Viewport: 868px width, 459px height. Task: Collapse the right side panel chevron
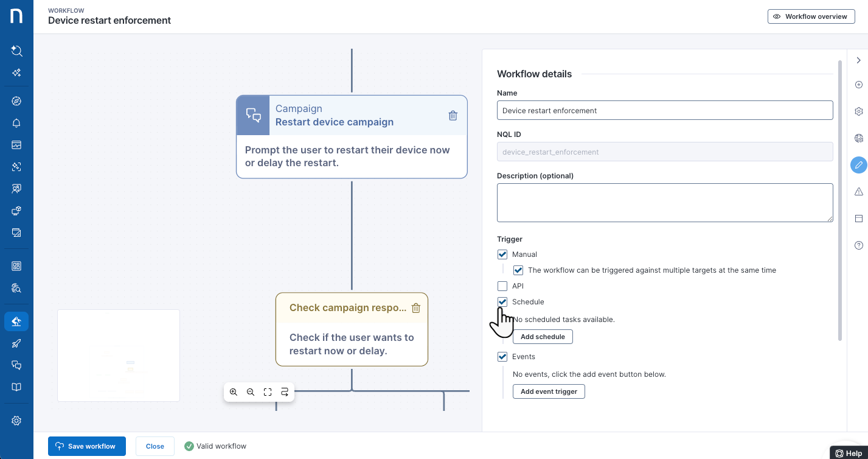(859, 60)
